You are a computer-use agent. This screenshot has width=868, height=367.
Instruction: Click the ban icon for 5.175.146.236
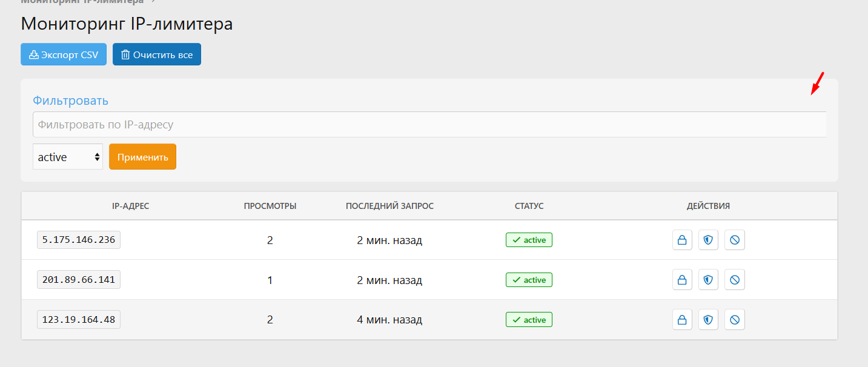click(735, 240)
